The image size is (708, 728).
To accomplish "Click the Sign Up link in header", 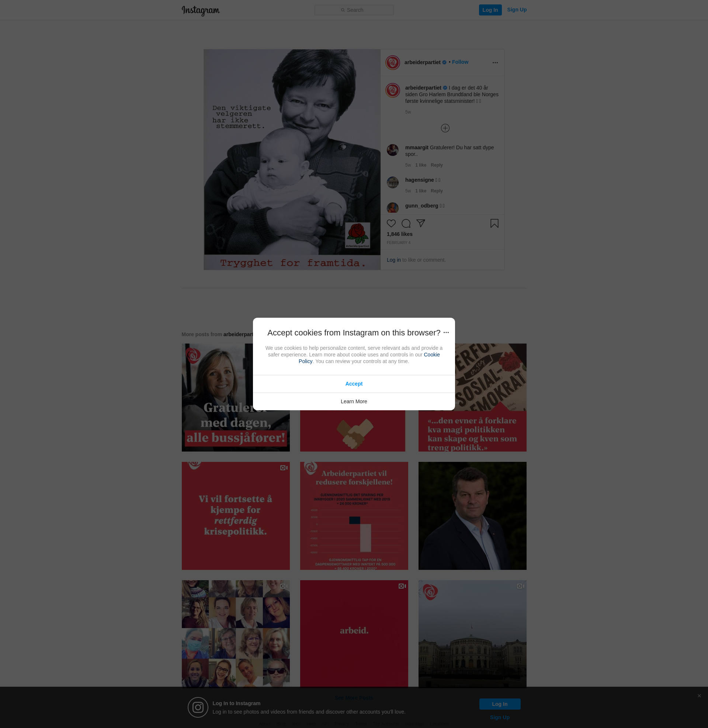I will tap(517, 10).
